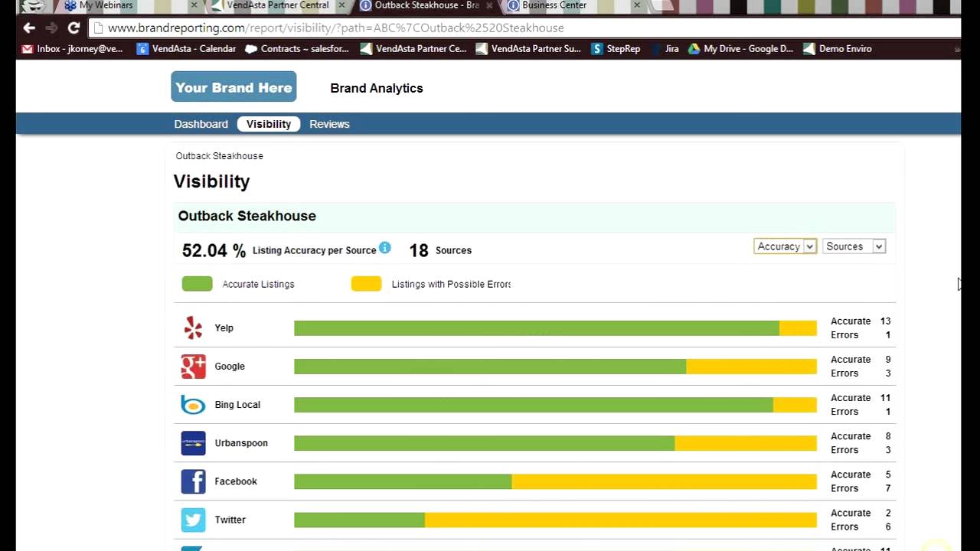Screen dimensions: 980x551
Task: Click the Yelp accuracy bar
Action: pos(555,328)
